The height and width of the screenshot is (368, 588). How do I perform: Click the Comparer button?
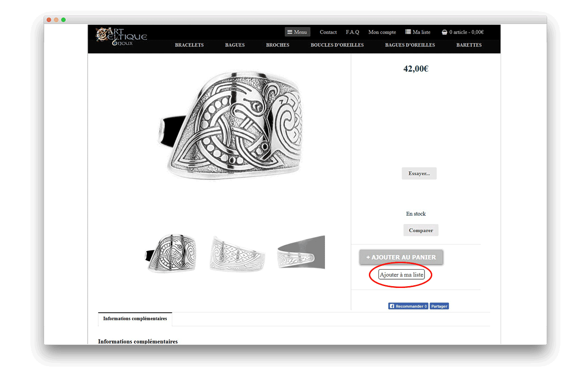(x=421, y=230)
